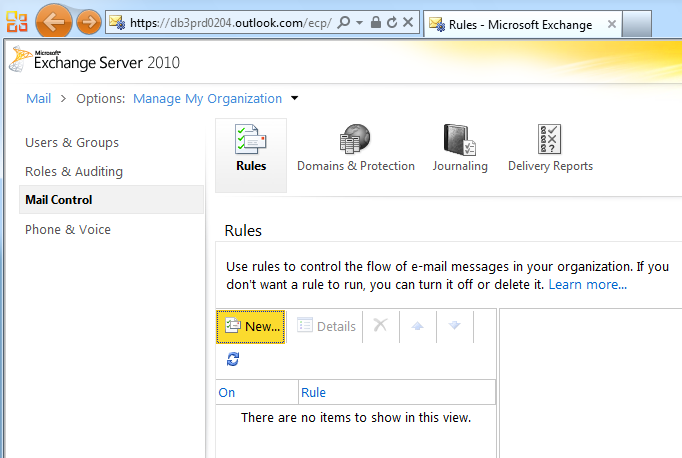This screenshot has height=458, width=682.
Task: Open Domains & Protection globe icon
Action: pos(355,139)
